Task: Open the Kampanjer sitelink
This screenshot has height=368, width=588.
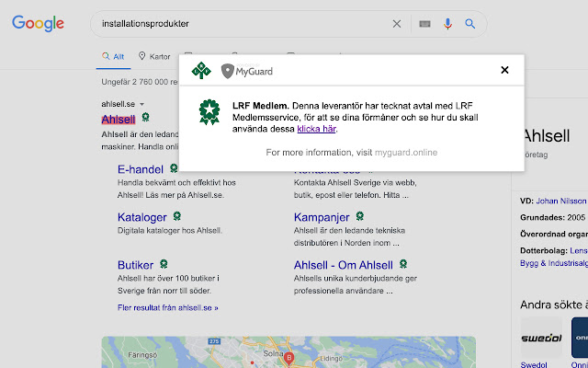Action: pos(319,217)
